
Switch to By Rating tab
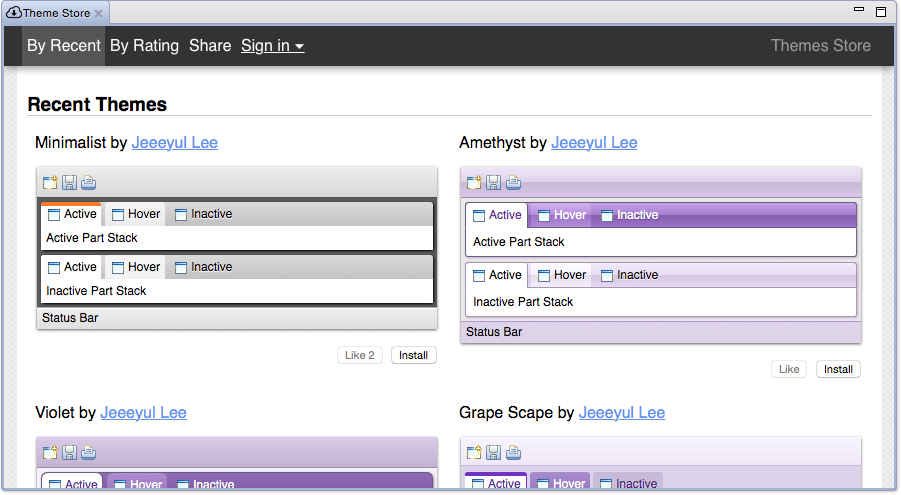tap(144, 46)
